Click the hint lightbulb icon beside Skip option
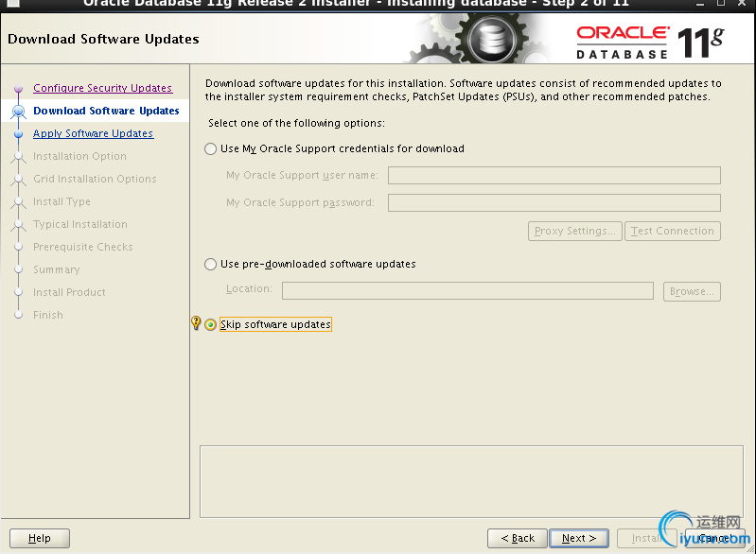 pyautogui.click(x=196, y=323)
